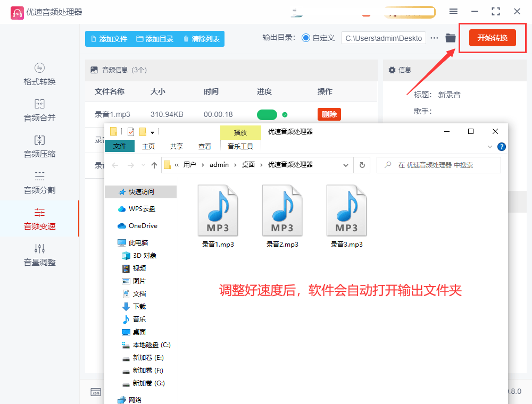The width and height of the screenshot is (532, 404).
Task: Open the 主页 tab in Explorer ribbon
Action: coord(148,146)
